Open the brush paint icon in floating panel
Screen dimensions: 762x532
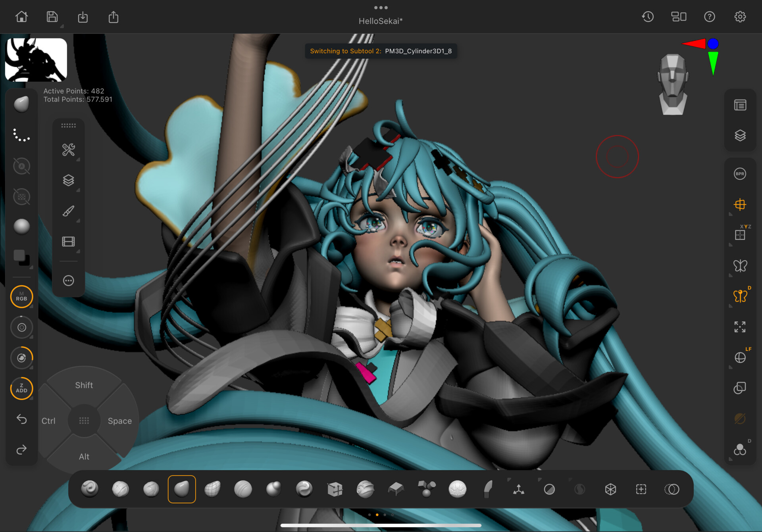pos(68,211)
